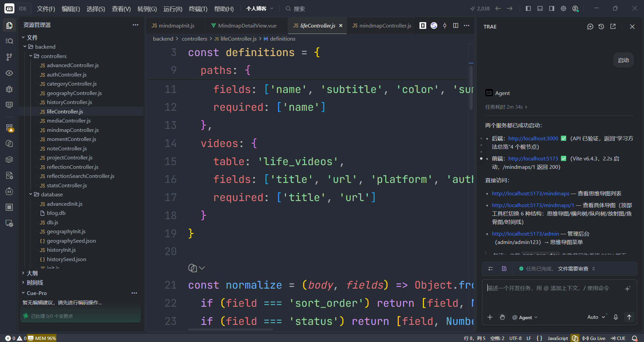Open the settings gear in title bar

[563, 8]
